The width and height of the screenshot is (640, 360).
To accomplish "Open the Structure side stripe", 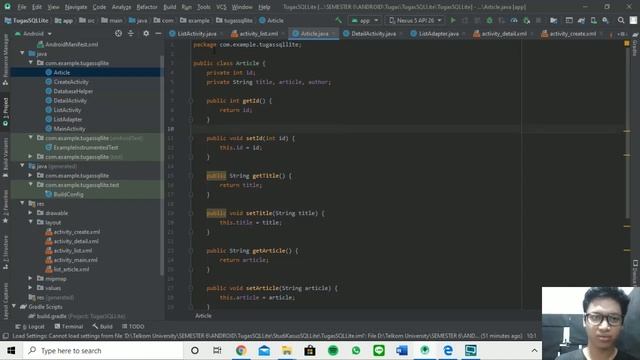I will [5, 252].
